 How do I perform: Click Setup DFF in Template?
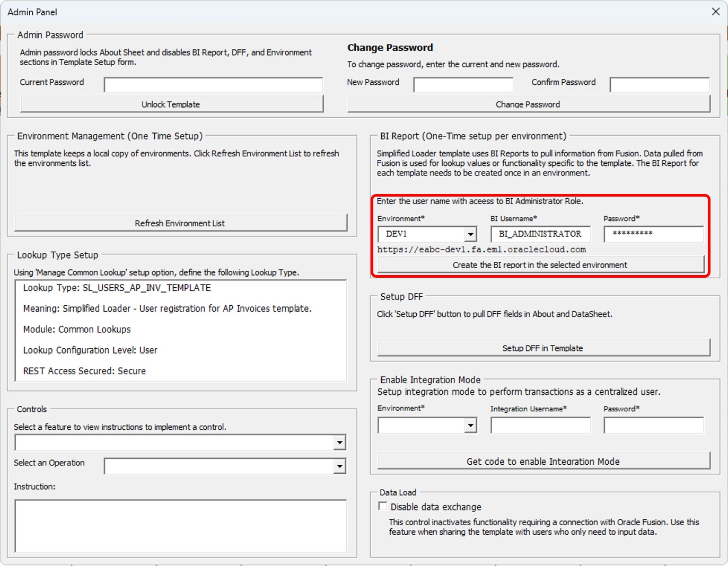542,348
